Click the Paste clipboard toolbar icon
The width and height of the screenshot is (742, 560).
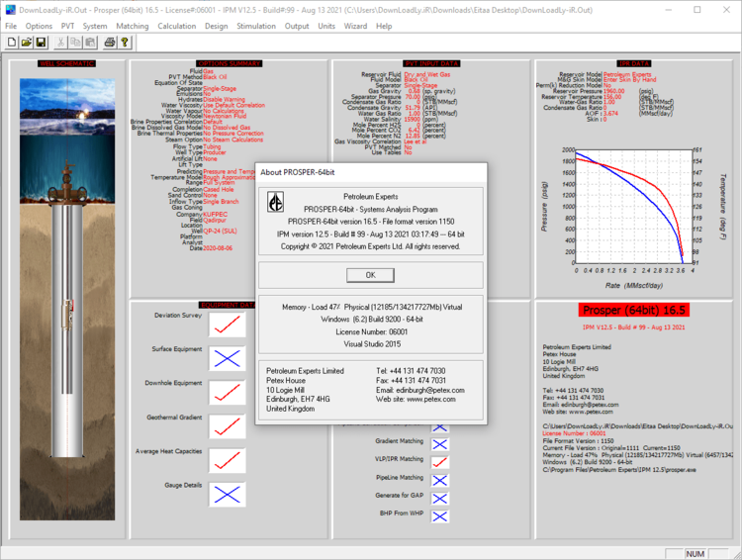tap(91, 43)
